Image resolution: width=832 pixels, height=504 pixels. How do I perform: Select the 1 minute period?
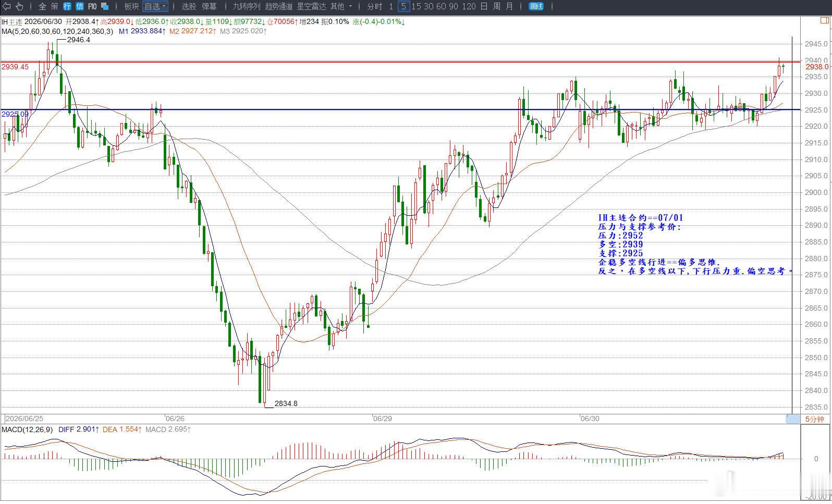pos(391,6)
